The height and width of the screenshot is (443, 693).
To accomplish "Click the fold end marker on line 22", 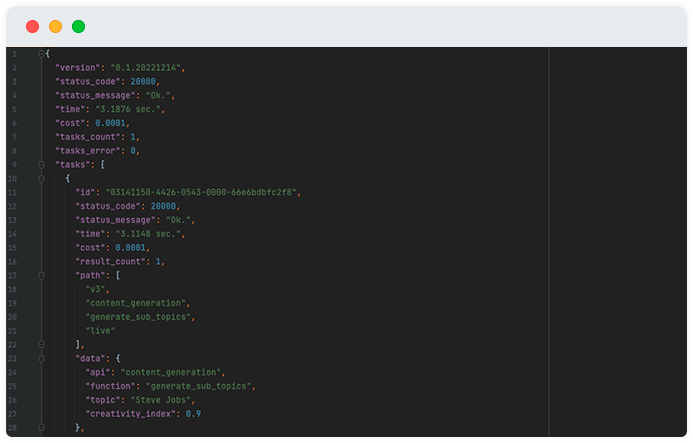I will 41,345.
